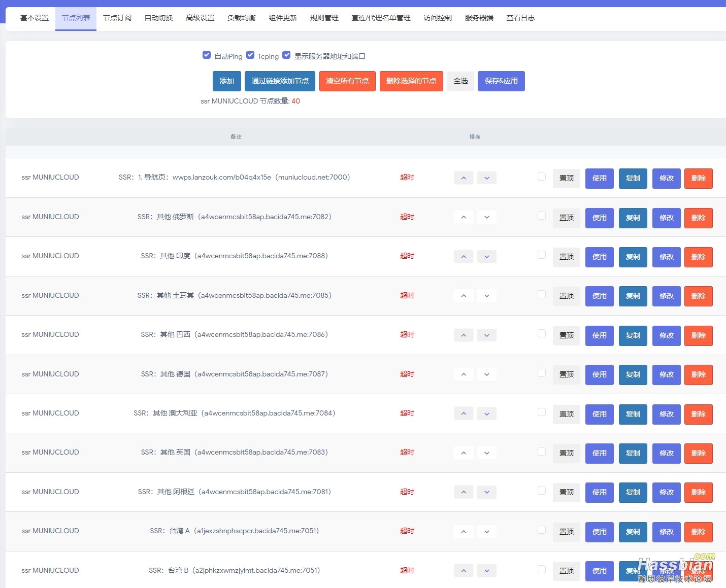726x588 pixels.
Task: Move the 俄罗斯 node up
Action: tap(464, 217)
